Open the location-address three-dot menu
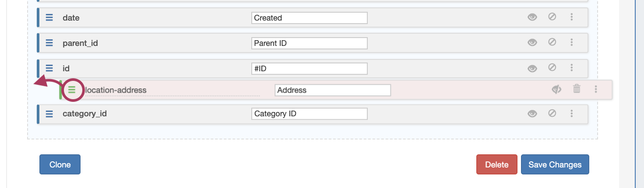Viewport: 644px width, 188px height. (x=596, y=89)
